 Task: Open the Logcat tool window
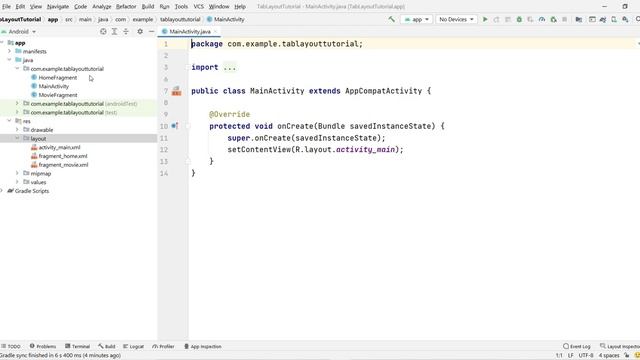click(x=133, y=346)
